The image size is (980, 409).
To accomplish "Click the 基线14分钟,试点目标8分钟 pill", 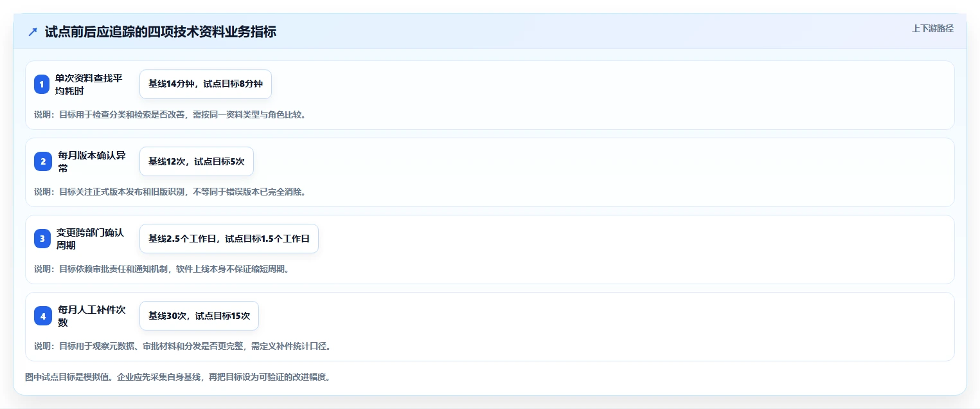I will (x=206, y=84).
